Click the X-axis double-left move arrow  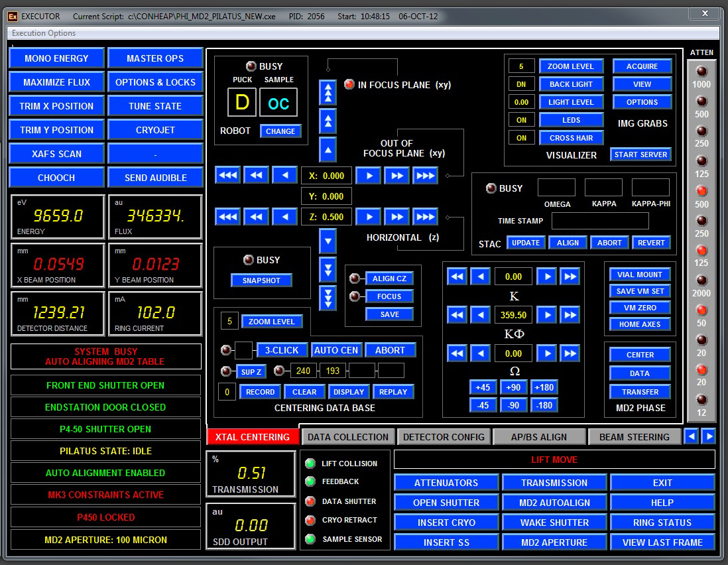click(x=256, y=176)
